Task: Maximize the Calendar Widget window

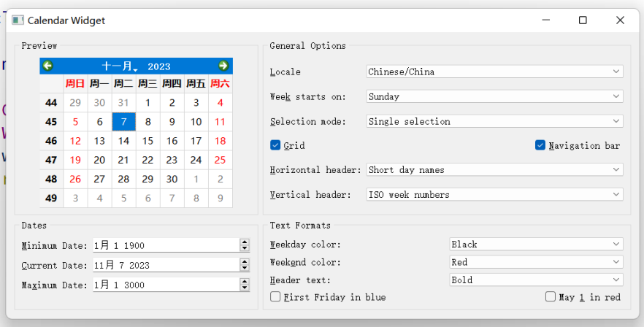Action: pyautogui.click(x=583, y=20)
